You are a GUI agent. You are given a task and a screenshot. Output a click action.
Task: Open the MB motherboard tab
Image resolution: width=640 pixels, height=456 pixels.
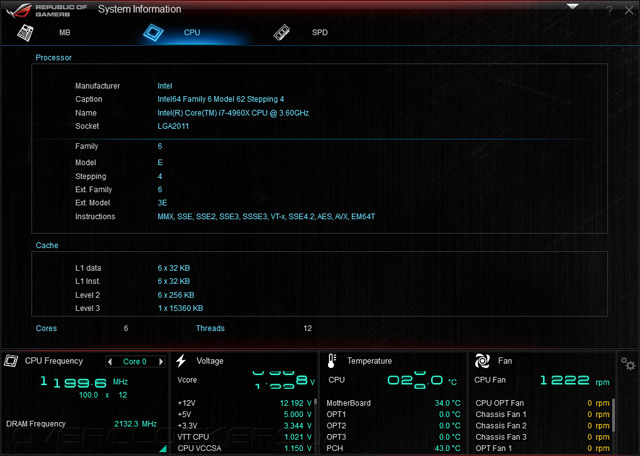coord(64,32)
